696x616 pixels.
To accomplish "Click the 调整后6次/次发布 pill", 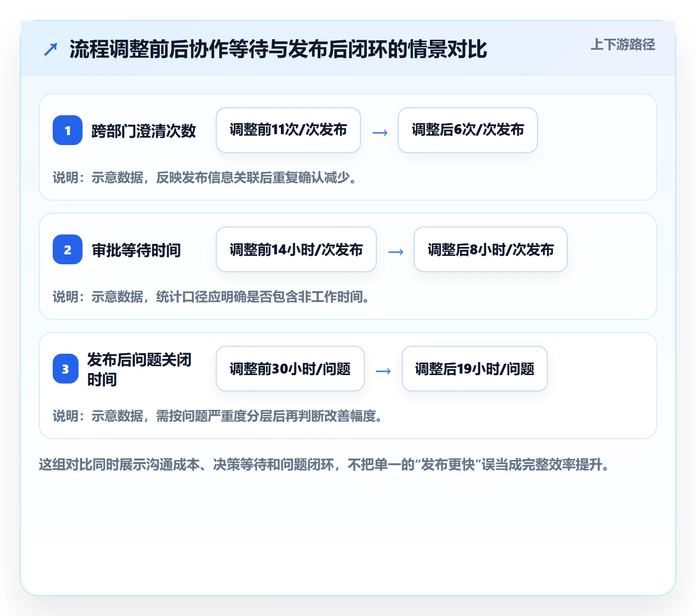I will [x=468, y=130].
